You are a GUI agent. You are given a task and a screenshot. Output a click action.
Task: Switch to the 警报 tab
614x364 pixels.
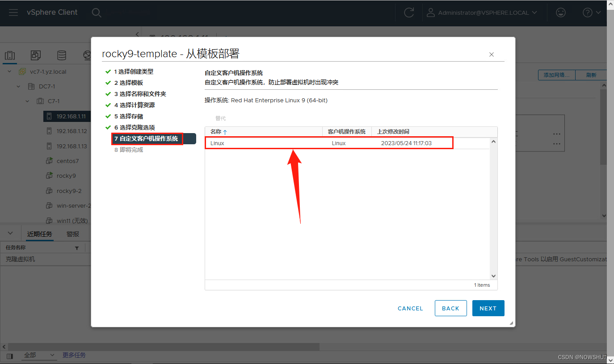[x=73, y=234]
